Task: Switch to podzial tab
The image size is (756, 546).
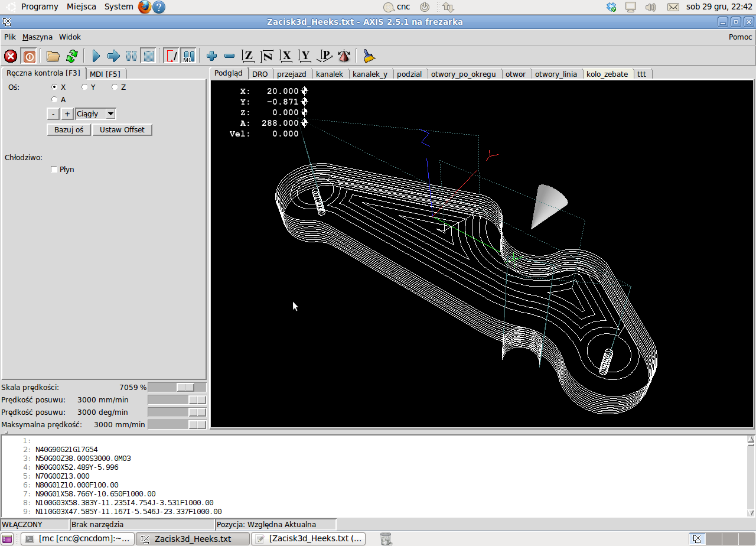Action: (x=409, y=74)
